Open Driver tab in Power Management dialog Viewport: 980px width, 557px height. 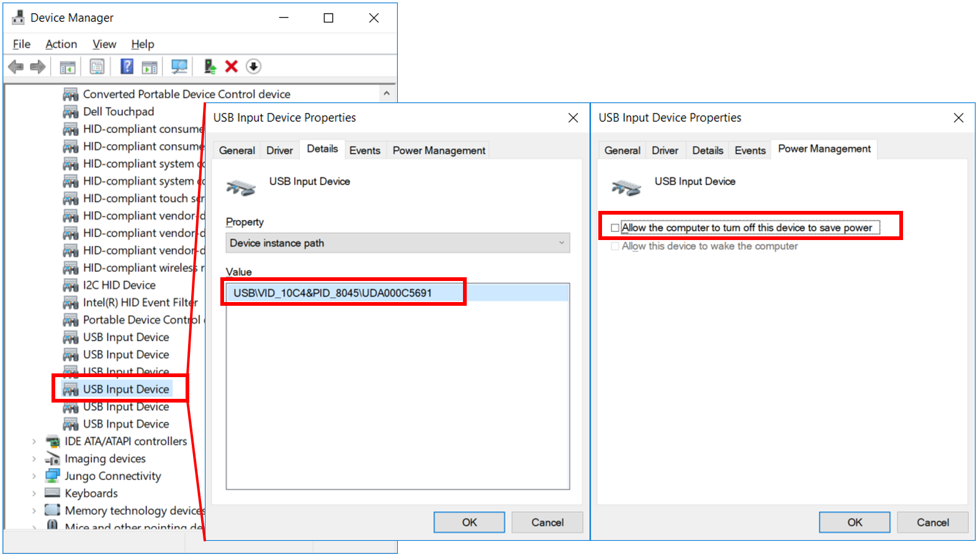665,150
